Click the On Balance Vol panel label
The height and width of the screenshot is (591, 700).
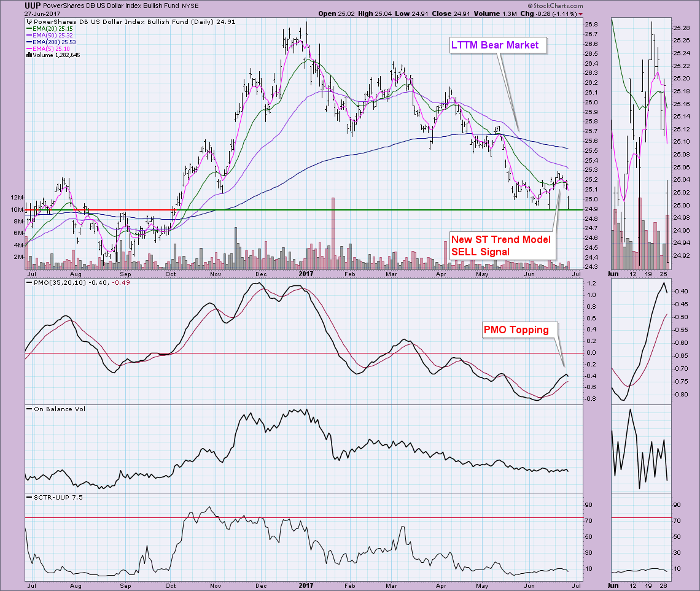click(56, 409)
